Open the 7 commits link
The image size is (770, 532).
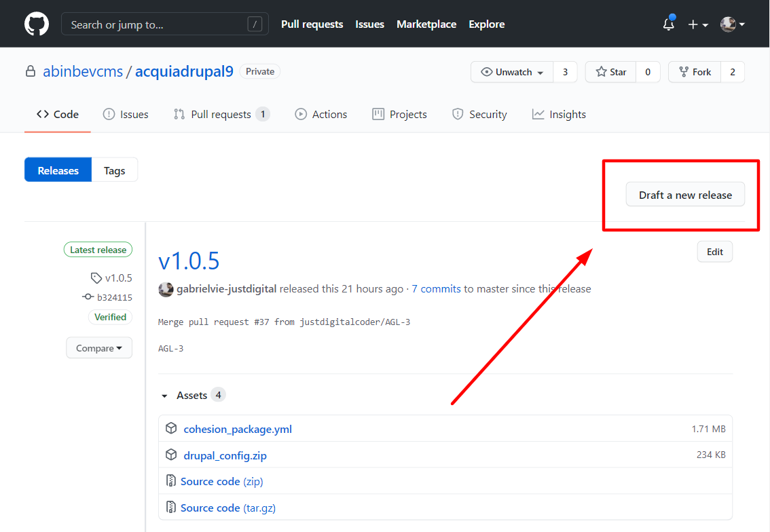pos(436,289)
